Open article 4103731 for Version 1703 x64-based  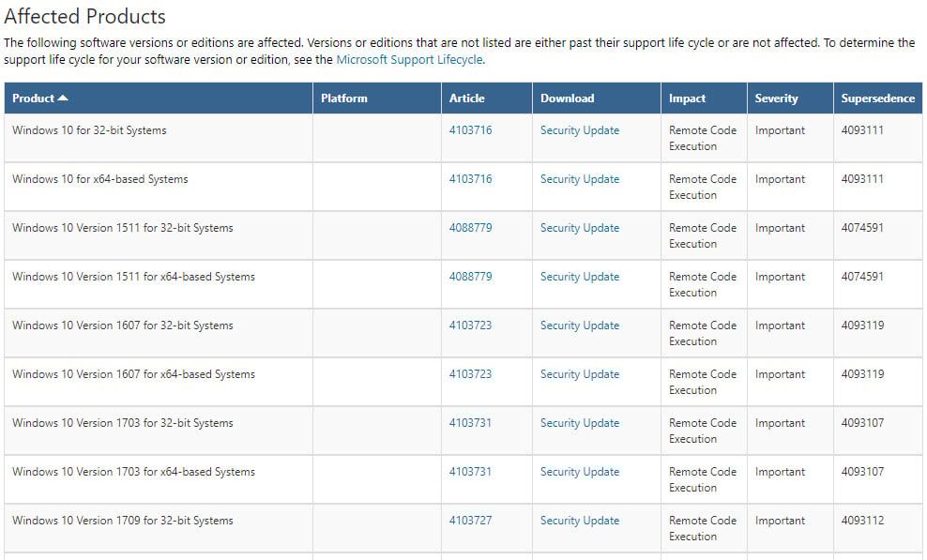click(x=470, y=471)
